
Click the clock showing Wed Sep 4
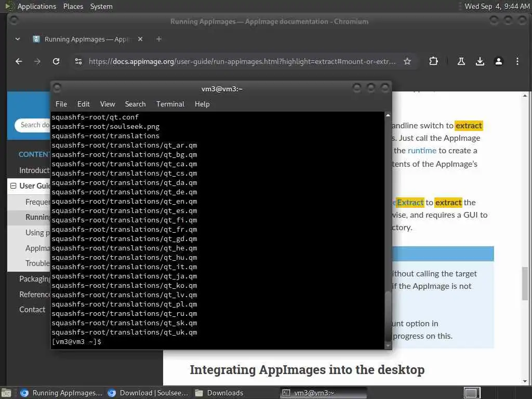tap(497, 6)
